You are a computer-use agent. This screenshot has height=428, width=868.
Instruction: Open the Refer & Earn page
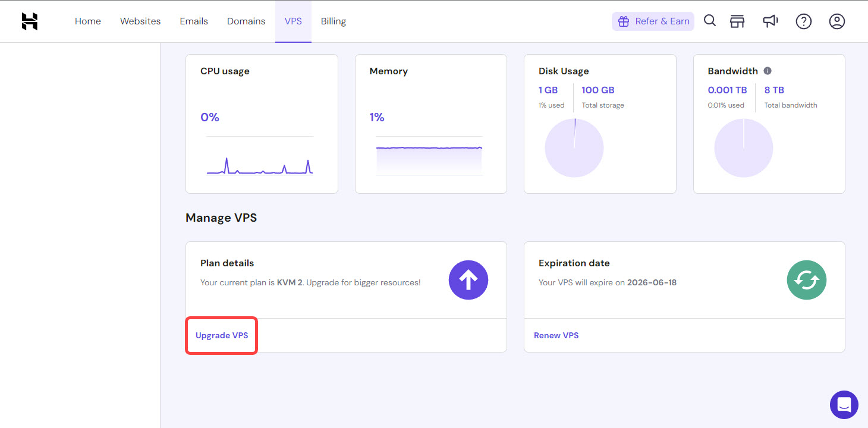coord(653,21)
